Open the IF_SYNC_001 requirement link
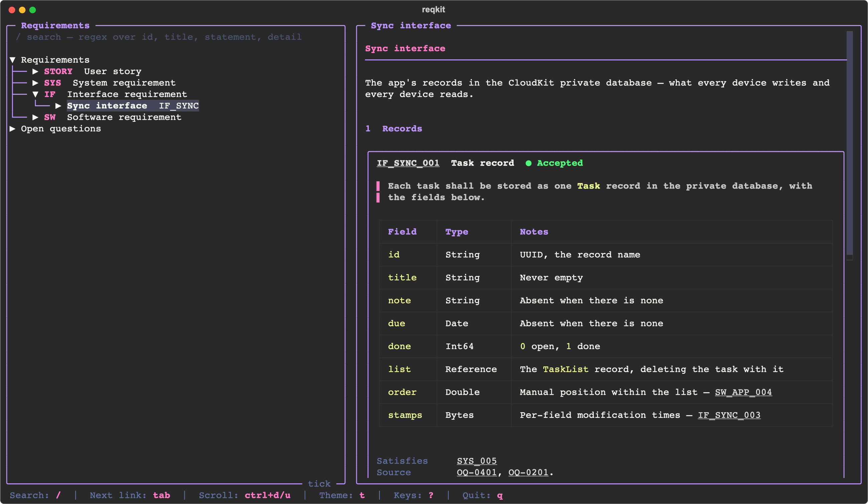Viewport: 868px width, 504px height. 408,163
